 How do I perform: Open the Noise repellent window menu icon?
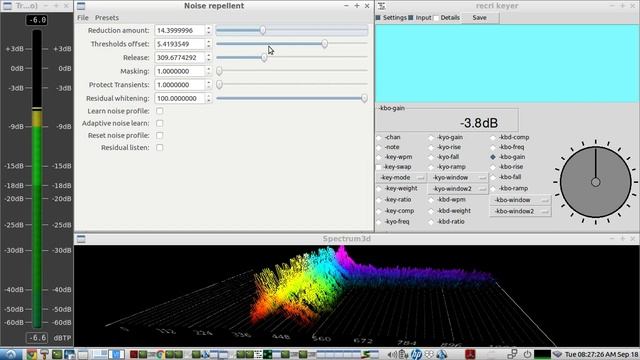pos(81,6)
